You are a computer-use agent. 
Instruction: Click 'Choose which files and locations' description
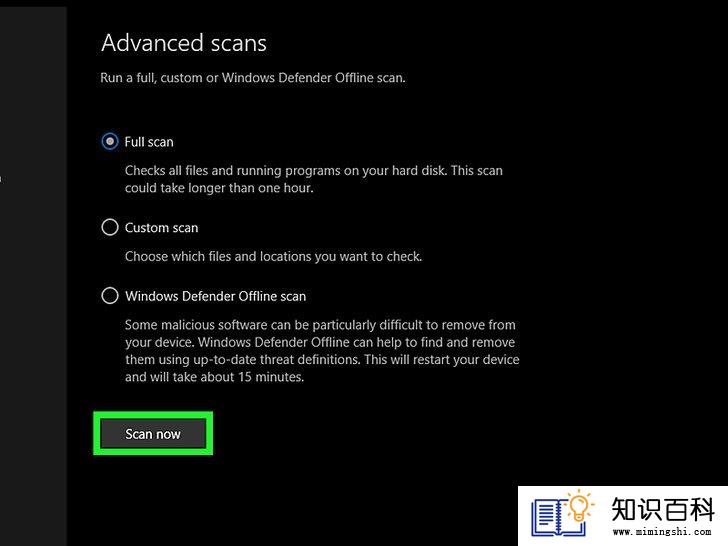point(273,256)
